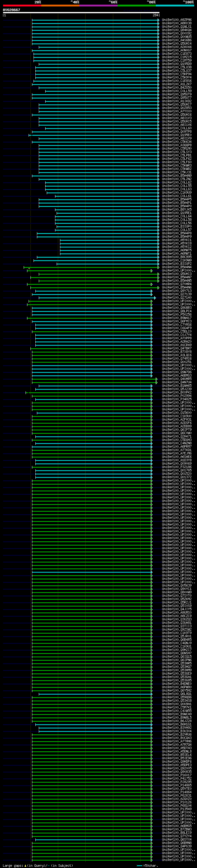Select alignment label UniRef100_Q4N7U4
This screenshot has height=868, width=197.
click(177, 382)
